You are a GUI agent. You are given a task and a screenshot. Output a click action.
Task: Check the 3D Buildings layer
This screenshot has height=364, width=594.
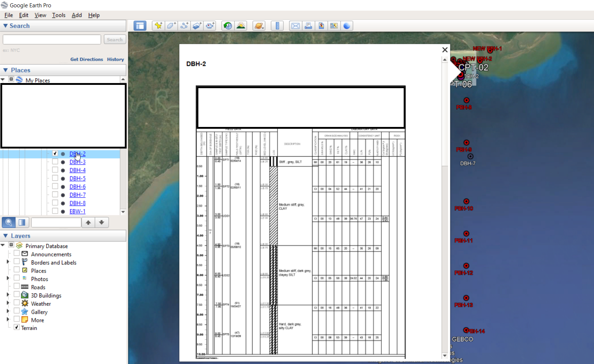pyautogui.click(x=17, y=295)
